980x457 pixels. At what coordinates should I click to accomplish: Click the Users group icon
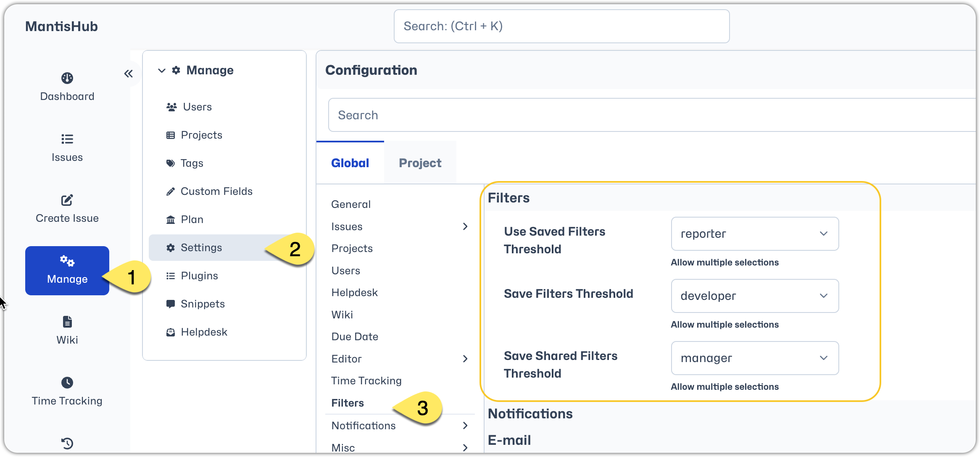171,107
